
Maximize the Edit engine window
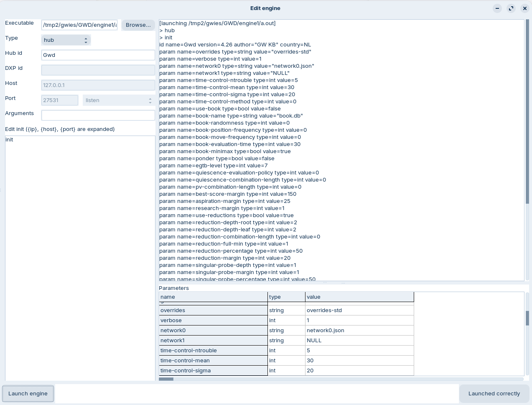(511, 8)
